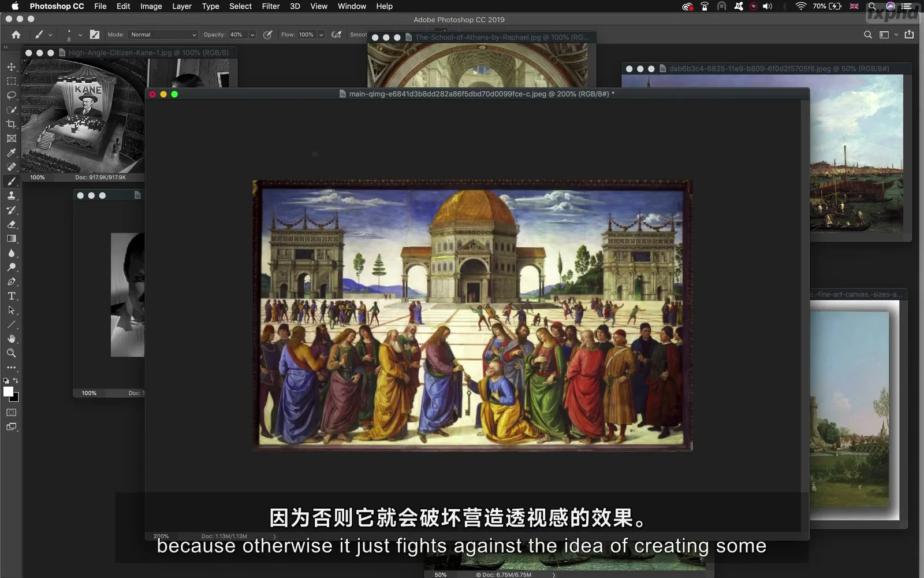Select the History Brush tool

(x=11, y=210)
